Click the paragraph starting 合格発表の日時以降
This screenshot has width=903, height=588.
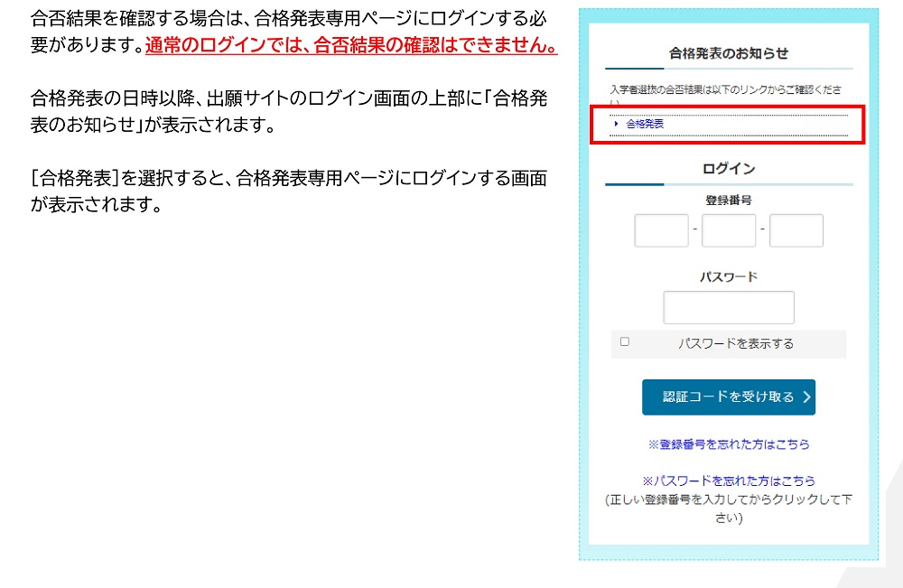[x=289, y=111]
